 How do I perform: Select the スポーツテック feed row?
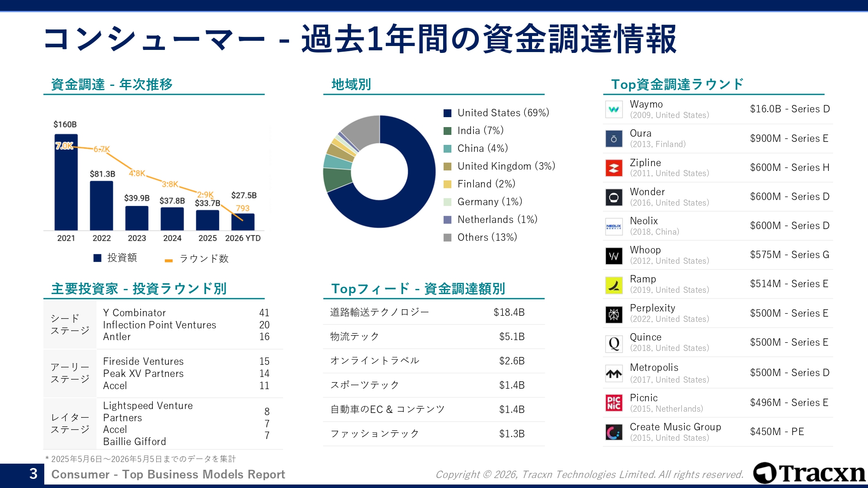[434, 385]
